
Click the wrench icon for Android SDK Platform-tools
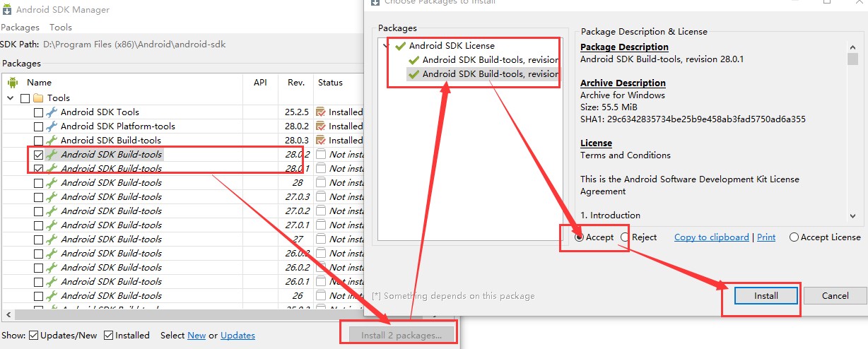[52, 126]
